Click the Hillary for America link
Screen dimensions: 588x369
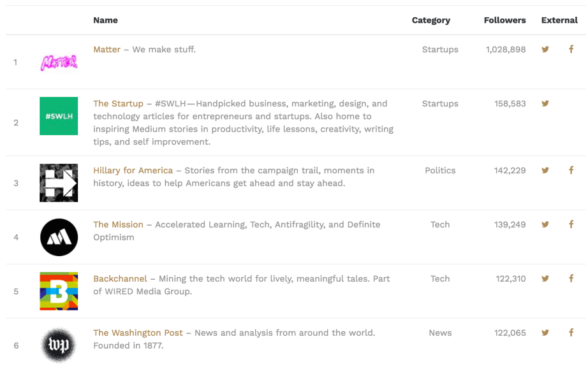(x=133, y=171)
